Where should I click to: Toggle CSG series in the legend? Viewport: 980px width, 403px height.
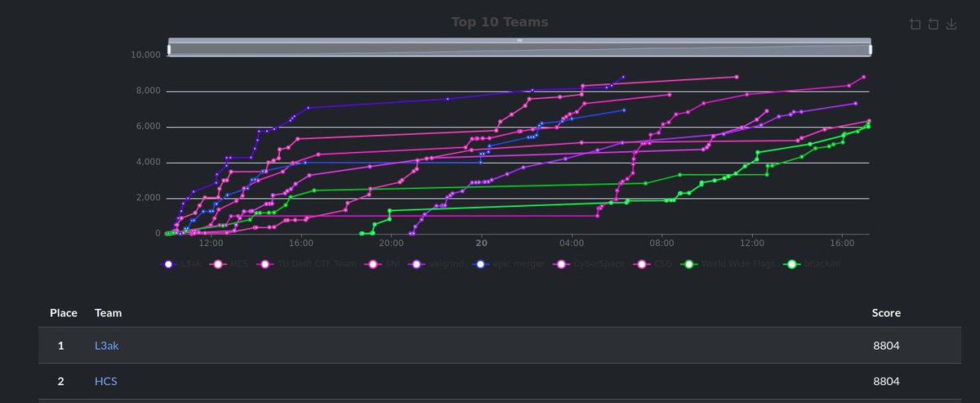[x=652, y=265]
